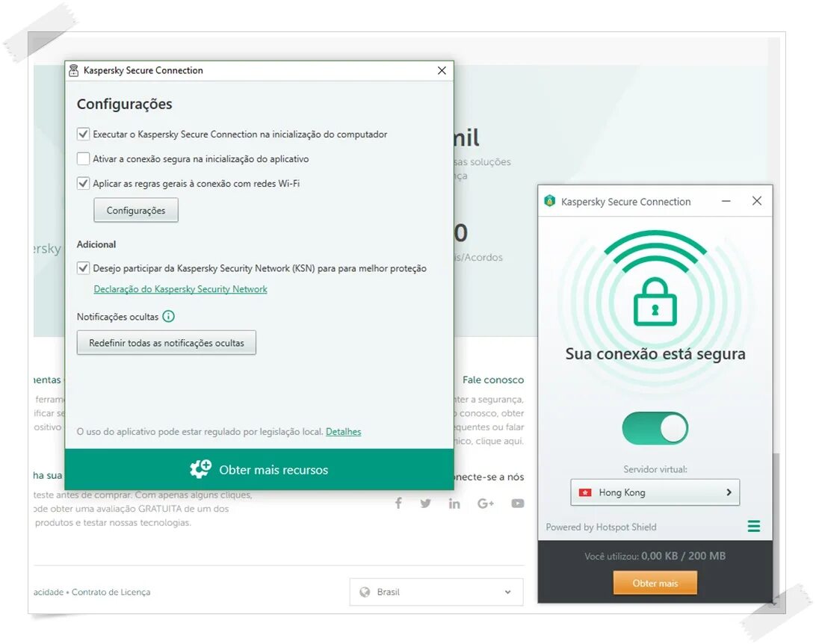Toggle run Kaspersky Secure Connection at startup checkbox
Image resolution: width=816 pixels, height=644 pixels.
tap(83, 134)
